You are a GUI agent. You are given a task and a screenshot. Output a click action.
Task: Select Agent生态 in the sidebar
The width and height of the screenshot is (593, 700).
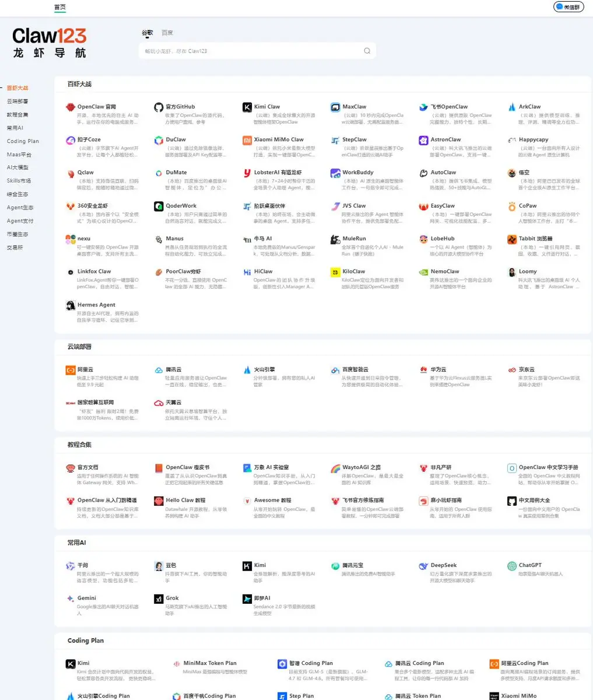point(20,208)
